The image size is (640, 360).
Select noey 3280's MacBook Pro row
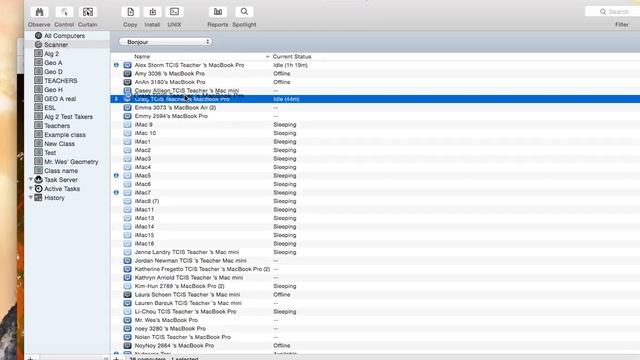point(375,329)
